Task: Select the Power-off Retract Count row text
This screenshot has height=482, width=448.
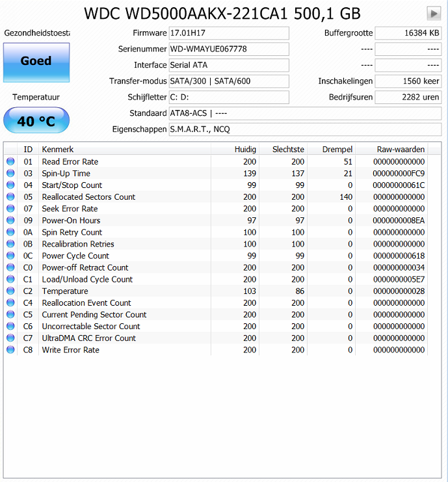Action: click(x=85, y=267)
